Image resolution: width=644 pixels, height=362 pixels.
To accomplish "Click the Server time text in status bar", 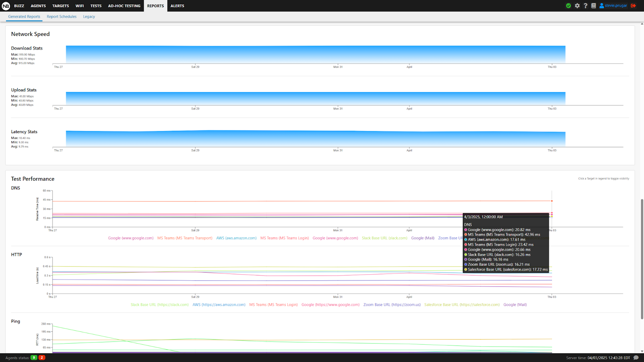I will [598, 358].
